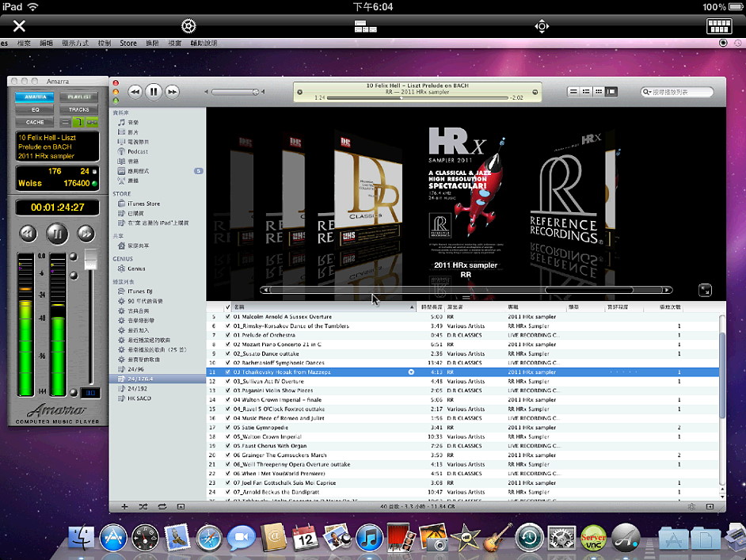Open the Amarra TRACKS panel
The image size is (746, 560).
coord(79,109)
